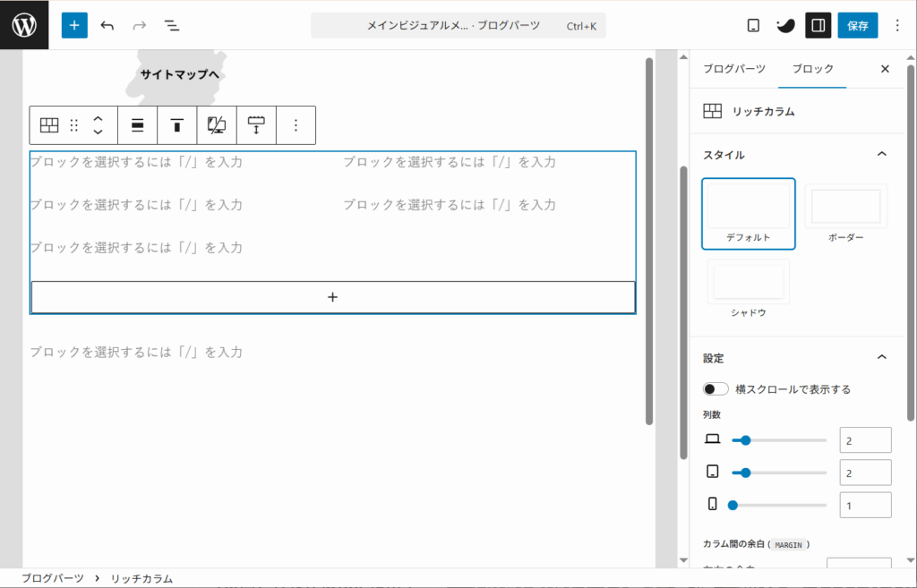Open vertical alignment top option

click(177, 125)
